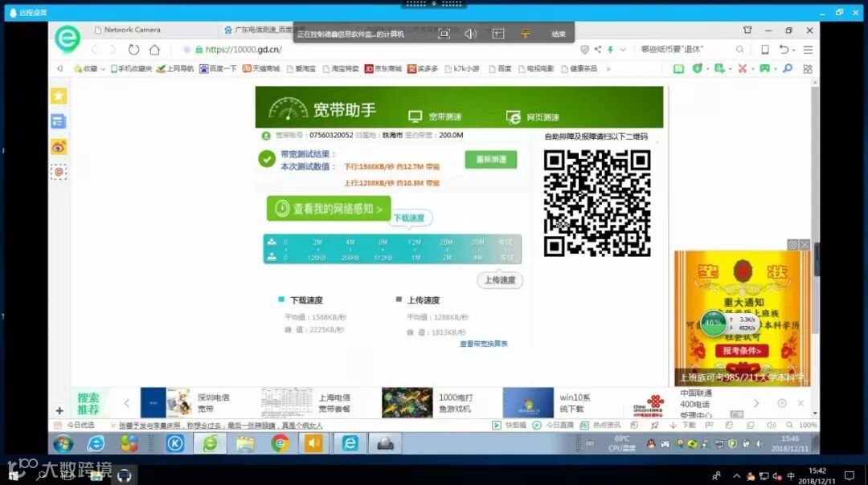Click the Back navigation arrow
The image size is (868, 485).
(94, 49)
